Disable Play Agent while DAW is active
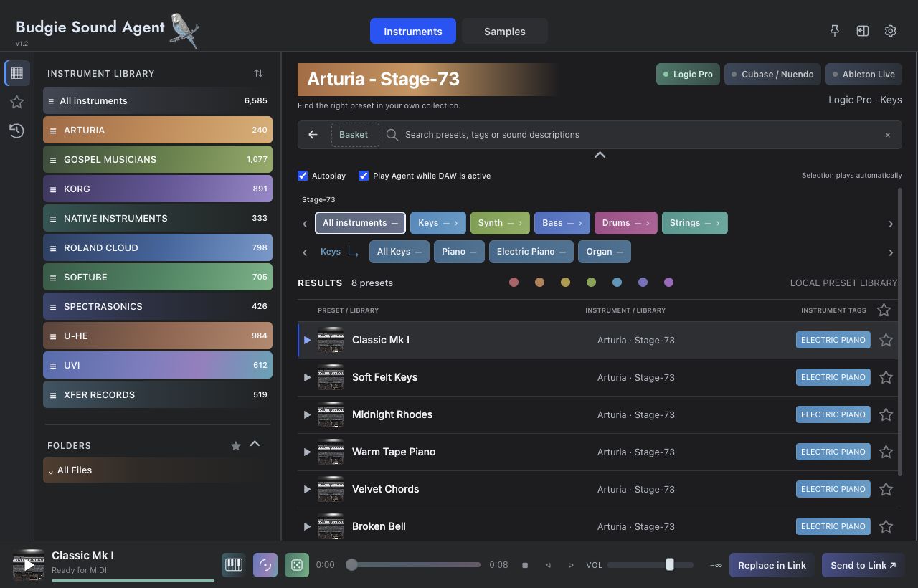Screen dimensions: 918x588 point(364,176)
